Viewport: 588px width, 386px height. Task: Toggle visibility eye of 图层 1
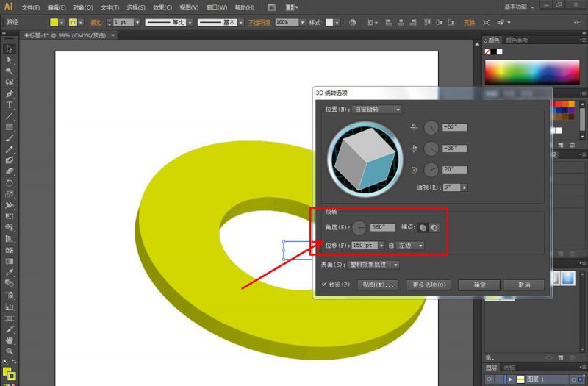(489, 379)
